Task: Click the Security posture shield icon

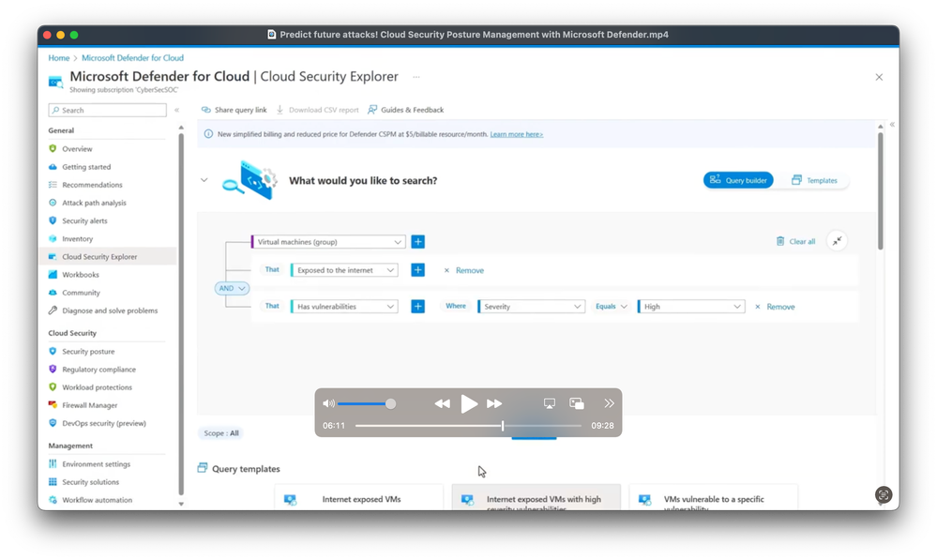Action: pos(53,352)
